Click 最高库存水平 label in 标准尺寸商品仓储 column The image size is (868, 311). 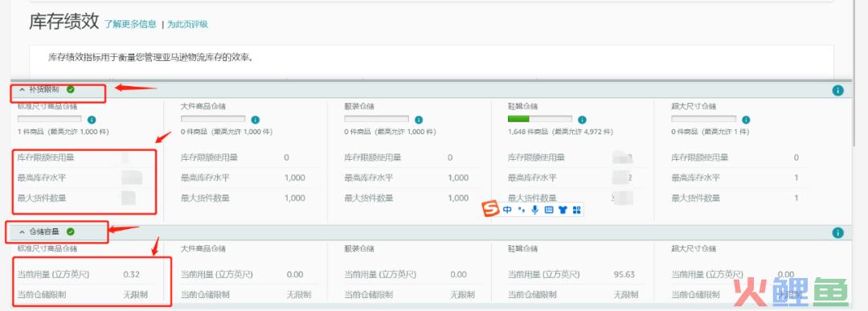tap(42, 178)
